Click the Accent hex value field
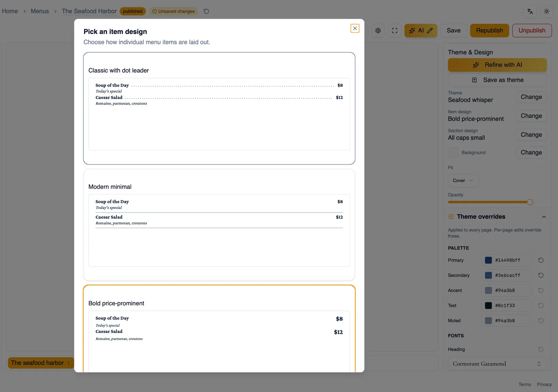558x392 pixels. (506, 290)
